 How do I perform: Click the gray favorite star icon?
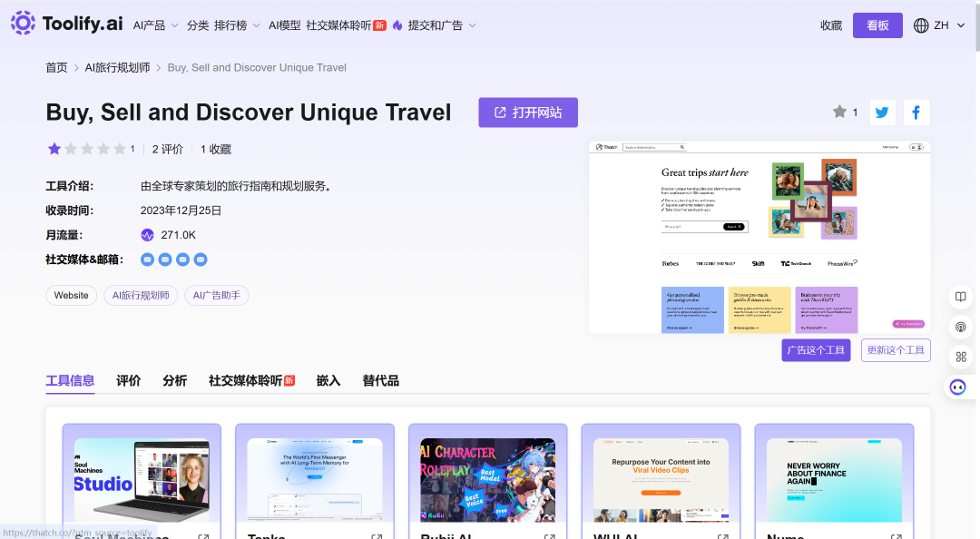839,112
